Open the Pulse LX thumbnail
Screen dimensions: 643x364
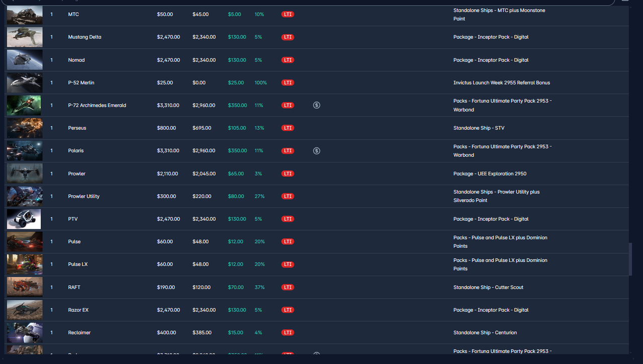point(25,264)
